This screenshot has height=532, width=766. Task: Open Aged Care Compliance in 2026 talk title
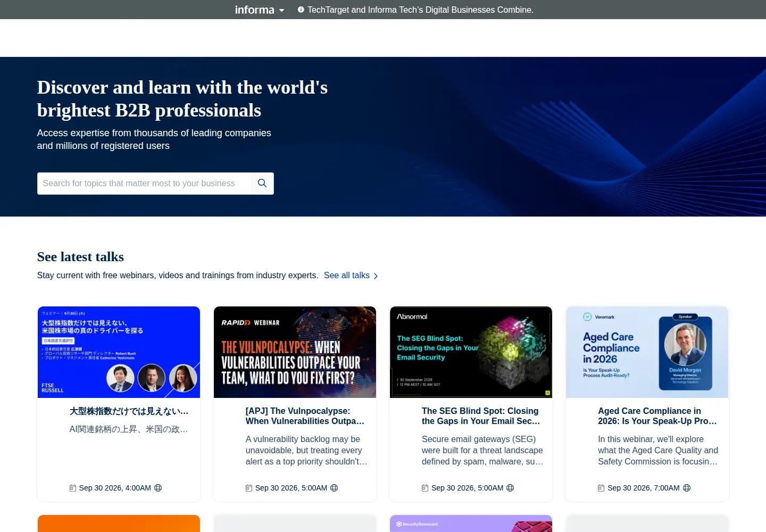657,416
